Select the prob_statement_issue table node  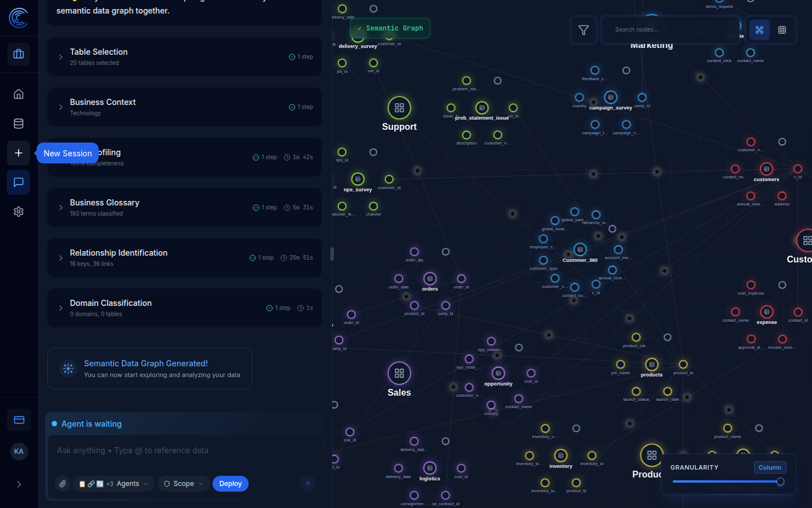pos(482,107)
